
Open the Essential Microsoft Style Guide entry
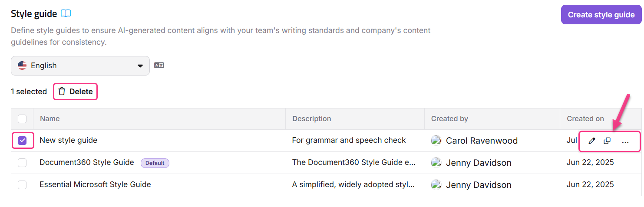95,184
